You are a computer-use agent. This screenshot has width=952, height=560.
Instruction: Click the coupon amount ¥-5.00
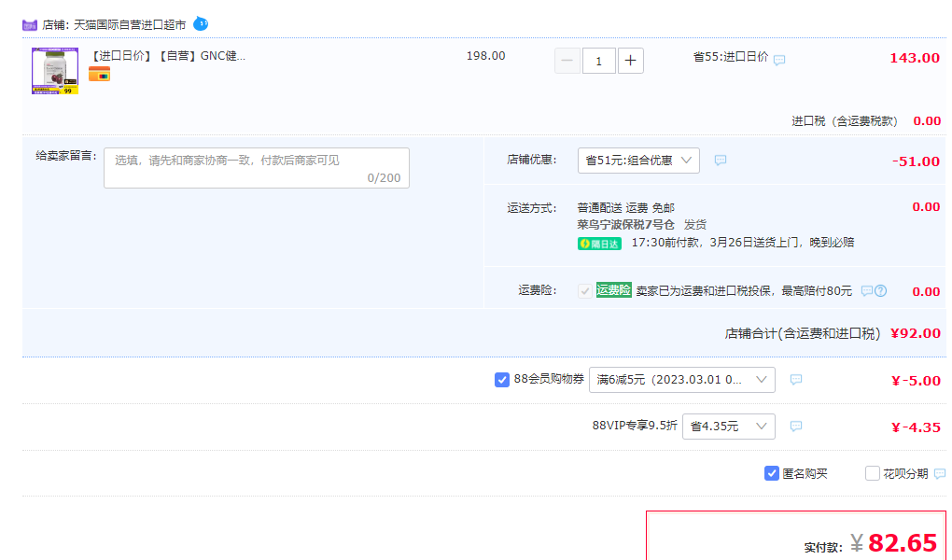(x=917, y=381)
